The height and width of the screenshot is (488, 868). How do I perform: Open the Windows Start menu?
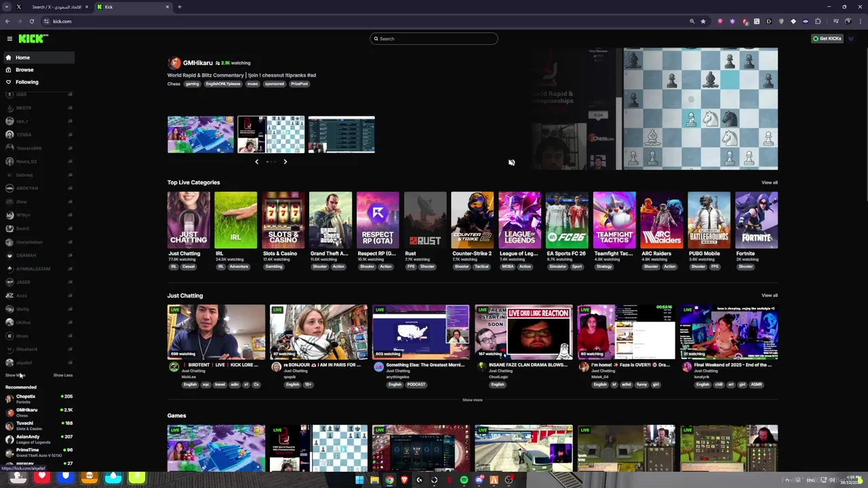tap(359, 480)
